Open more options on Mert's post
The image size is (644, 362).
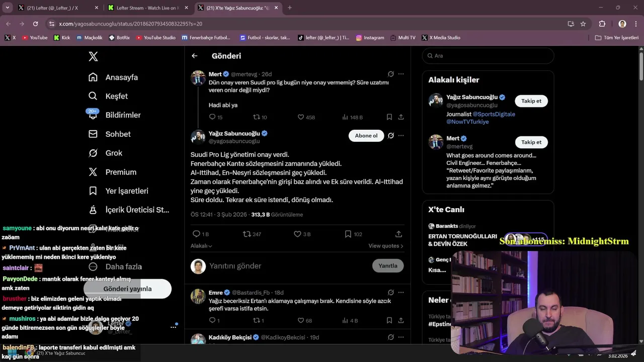tap(401, 74)
